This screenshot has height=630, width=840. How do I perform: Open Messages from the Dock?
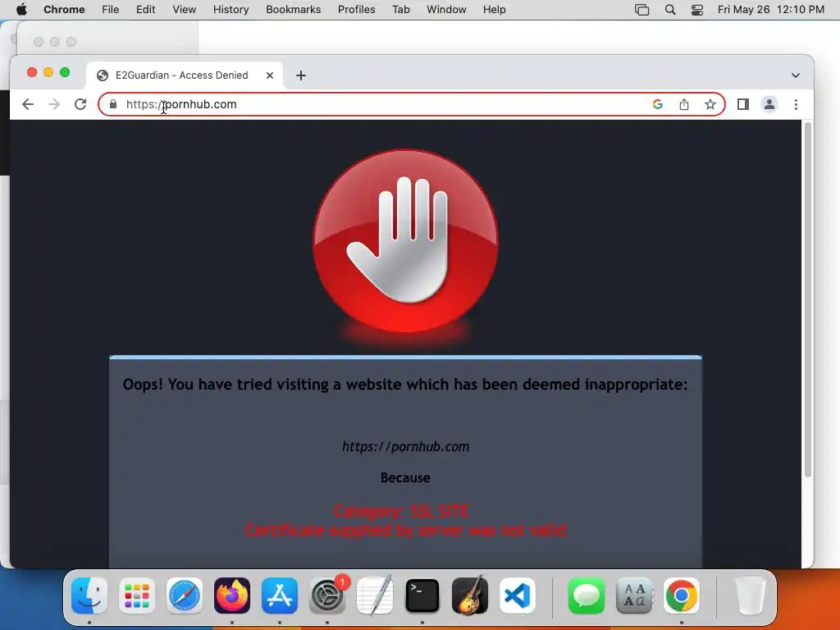[x=586, y=596]
